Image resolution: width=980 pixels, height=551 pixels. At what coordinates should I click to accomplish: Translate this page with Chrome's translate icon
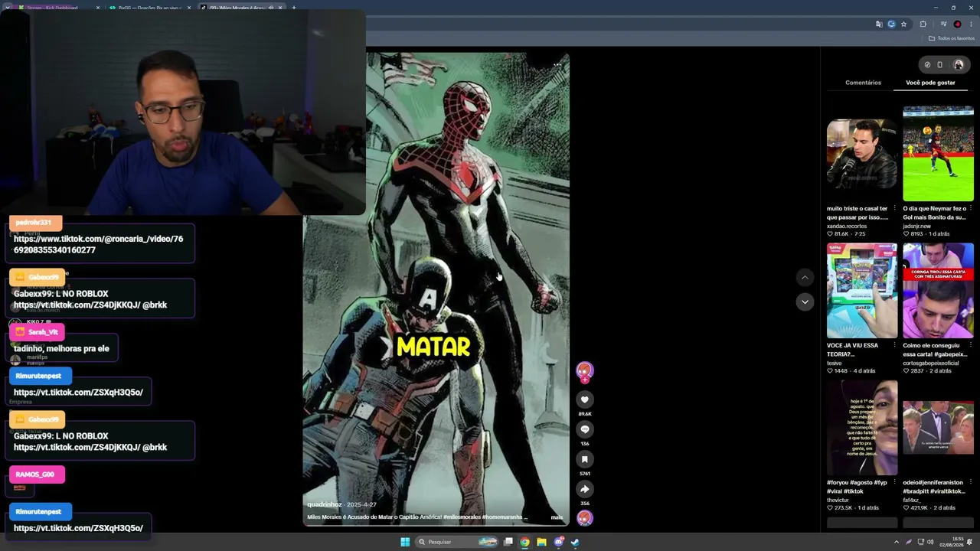click(x=879, y=24)
